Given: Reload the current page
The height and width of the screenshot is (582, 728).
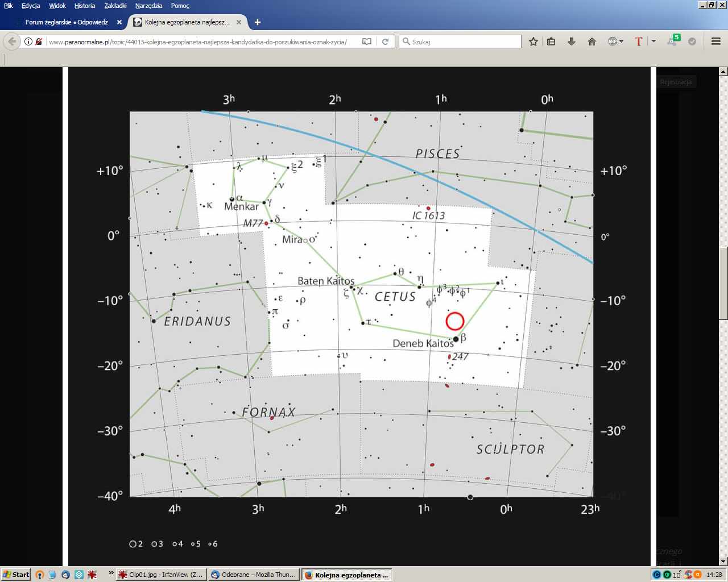Looking at the screenshot, I should tap(385, 41).
